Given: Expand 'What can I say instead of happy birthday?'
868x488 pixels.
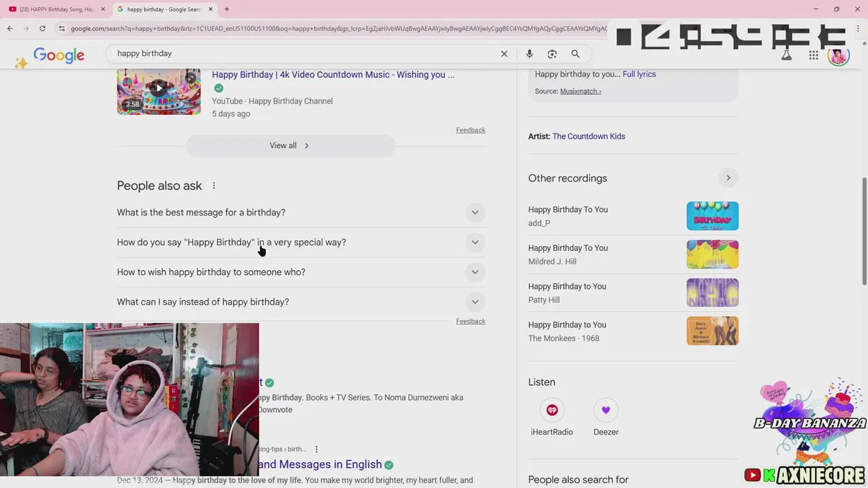Looking at the screenshot, I should (x=301, y=302).
